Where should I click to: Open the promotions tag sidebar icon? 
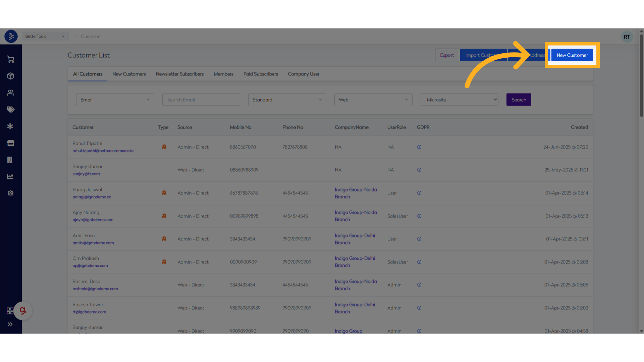[10, 110]
